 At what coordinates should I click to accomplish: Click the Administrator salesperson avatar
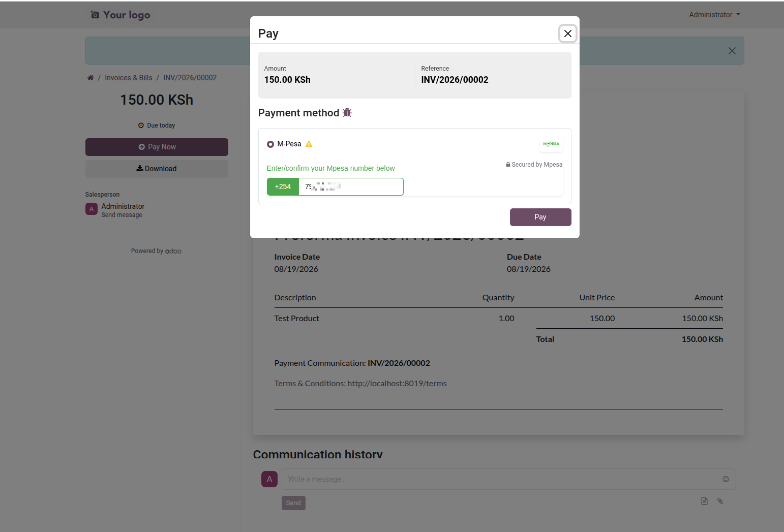pos(92,209)
